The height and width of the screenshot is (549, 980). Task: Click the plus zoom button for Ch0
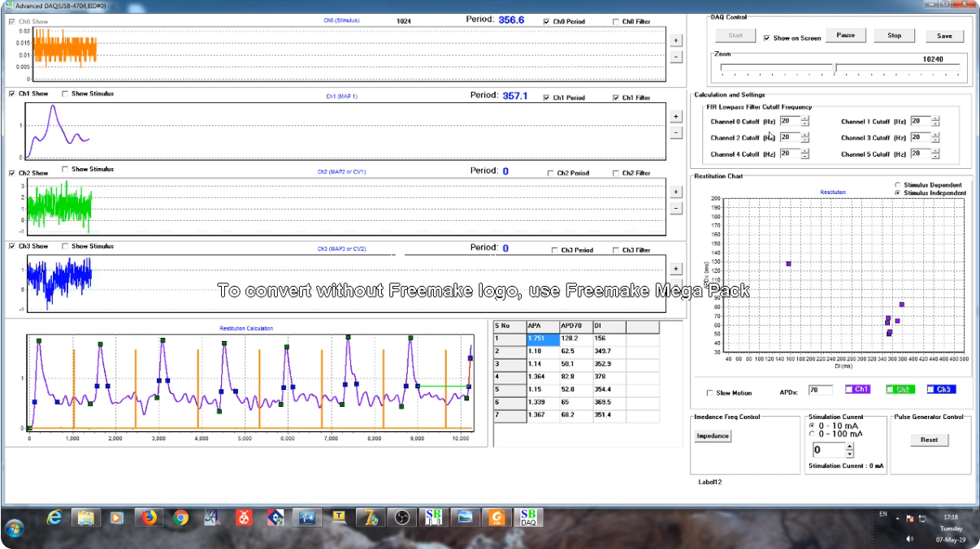click(x=676, y=40)
